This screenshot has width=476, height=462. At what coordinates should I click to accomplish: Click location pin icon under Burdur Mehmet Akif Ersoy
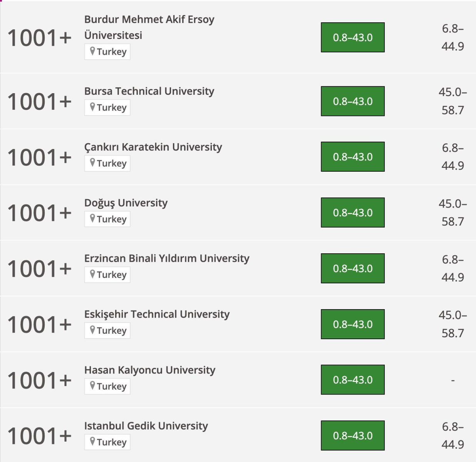pos(92,51)
